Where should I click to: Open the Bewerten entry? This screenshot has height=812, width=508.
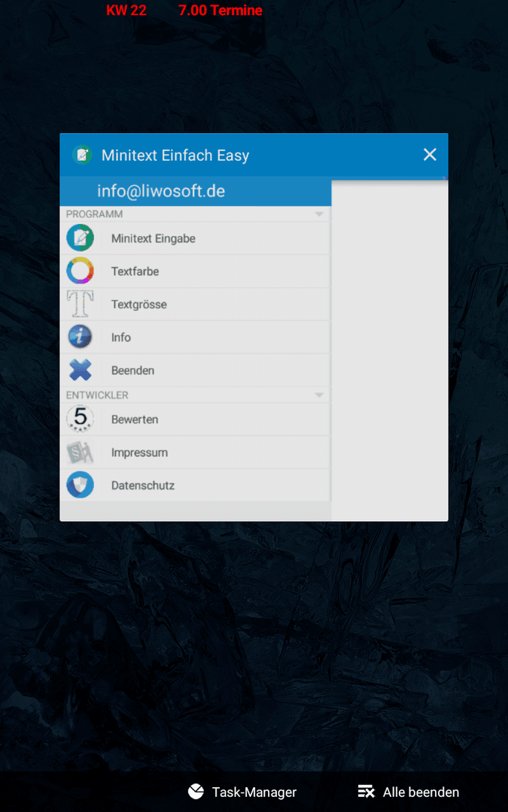[196, 419]
